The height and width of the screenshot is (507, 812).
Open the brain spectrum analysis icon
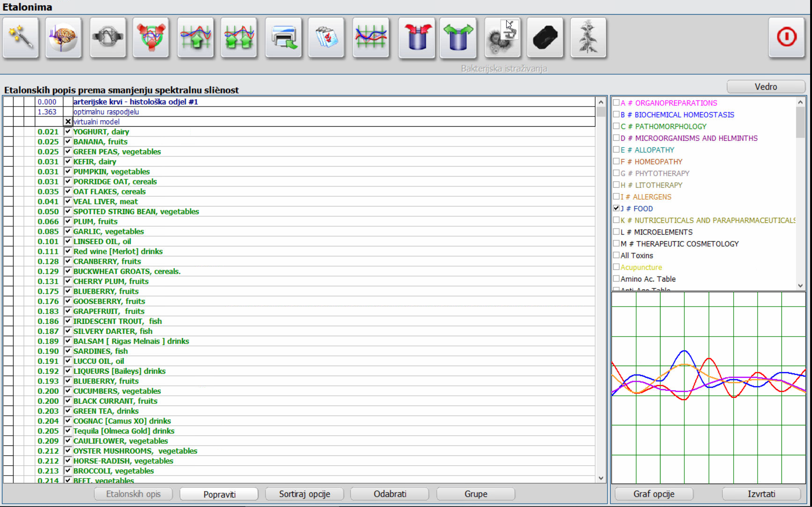coord(64,38)
